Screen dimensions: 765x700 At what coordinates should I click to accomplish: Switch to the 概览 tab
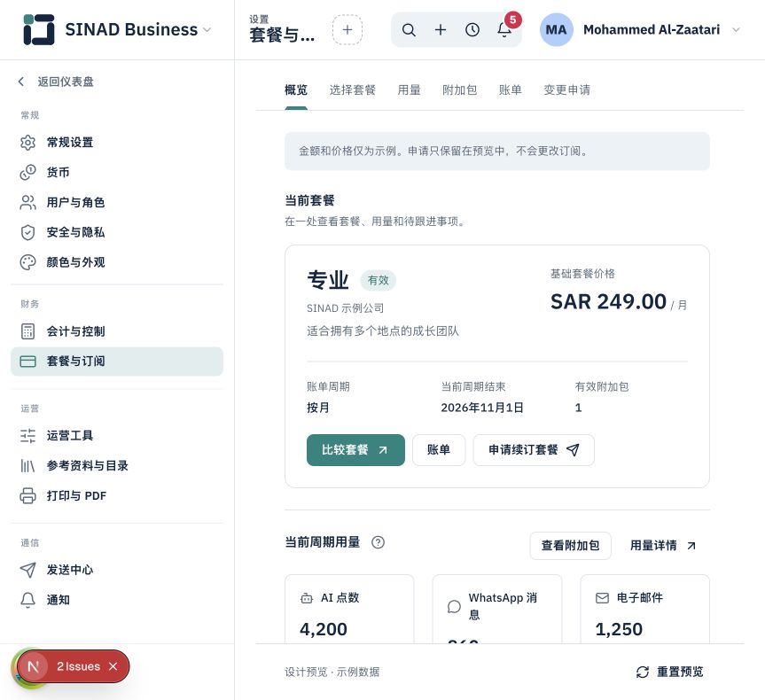[296, 90]
